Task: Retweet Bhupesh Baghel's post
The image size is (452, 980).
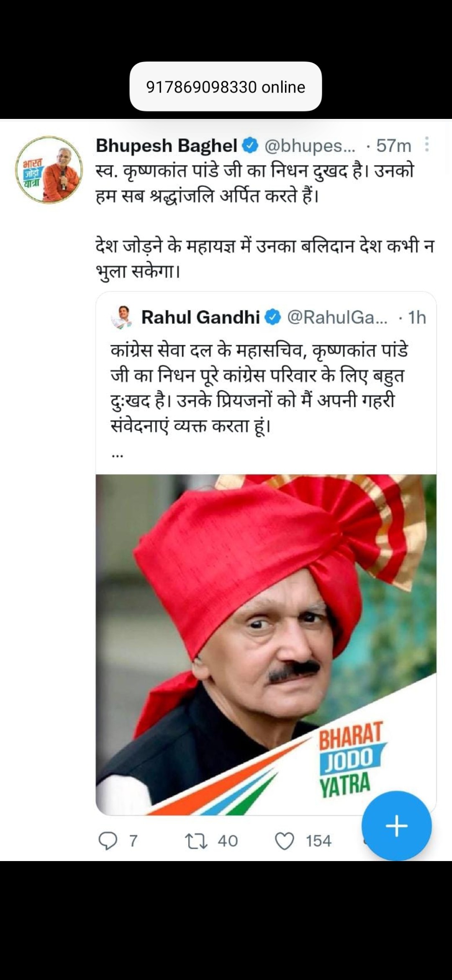Action: click(196, 841)
